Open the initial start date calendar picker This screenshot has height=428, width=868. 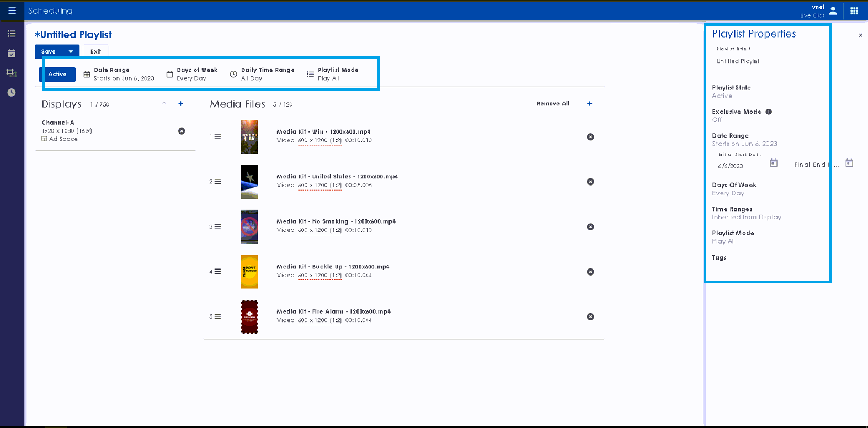pyautogui.click(x=774, y=163)
